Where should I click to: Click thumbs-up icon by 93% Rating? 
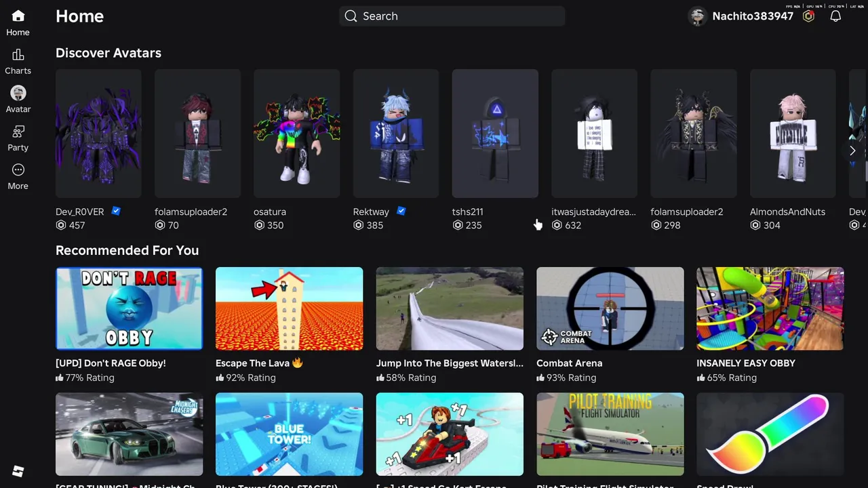pyautogui.click(x=541, y=378)
